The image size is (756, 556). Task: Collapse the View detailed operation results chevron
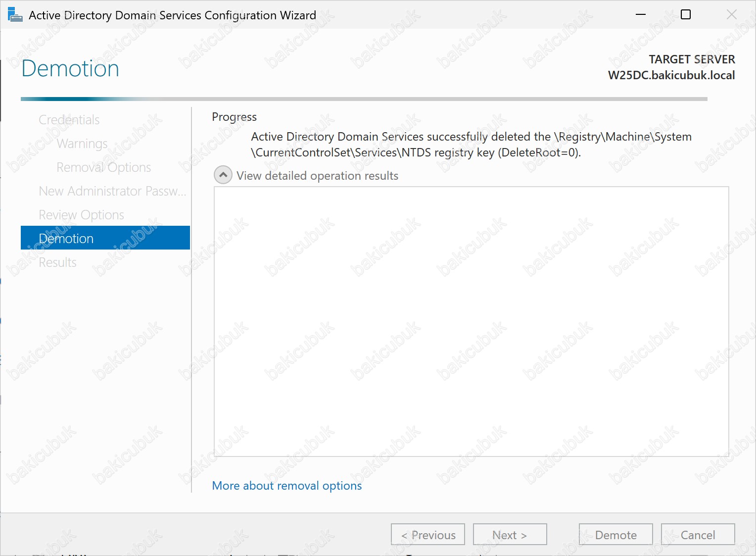tap(223, 175)
